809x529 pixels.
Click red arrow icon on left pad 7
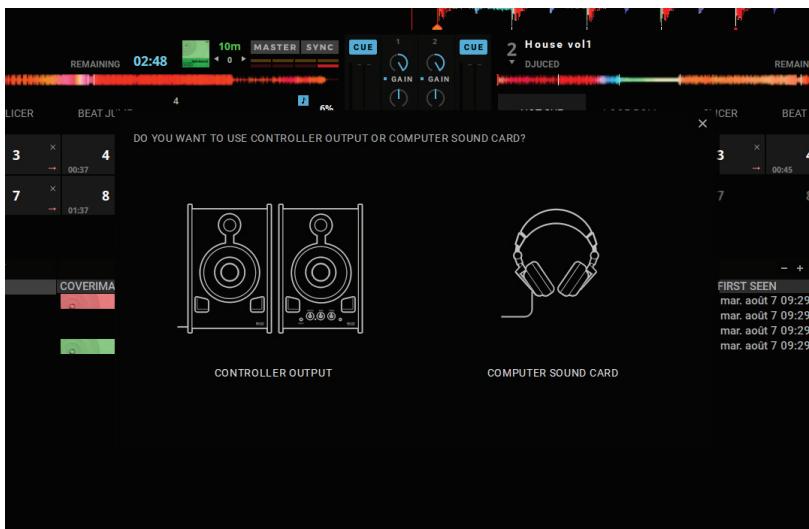52,209
